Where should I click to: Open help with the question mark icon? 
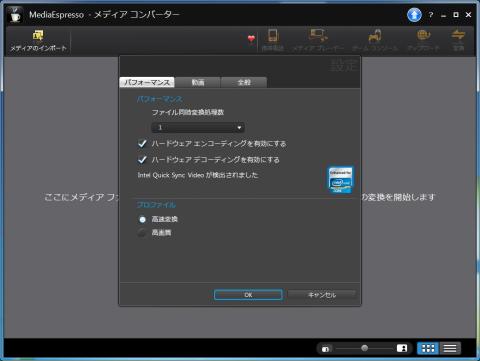point(431,15)
